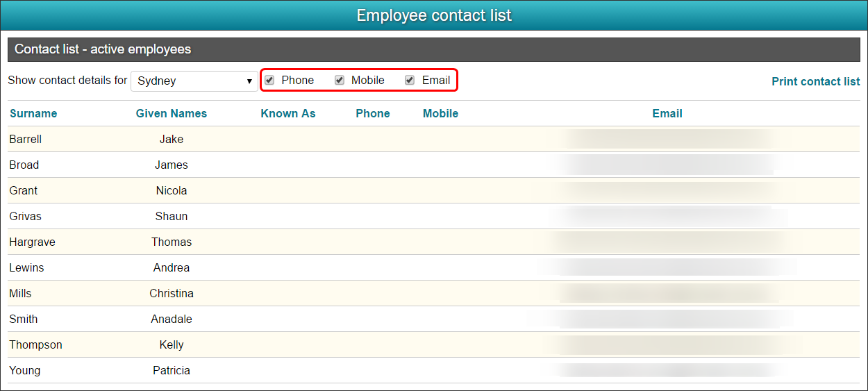Image resolution: width=868 pixels, height=391 pixels.
Task: Sort by the Surname column header
Action: [x=33, y=113]
